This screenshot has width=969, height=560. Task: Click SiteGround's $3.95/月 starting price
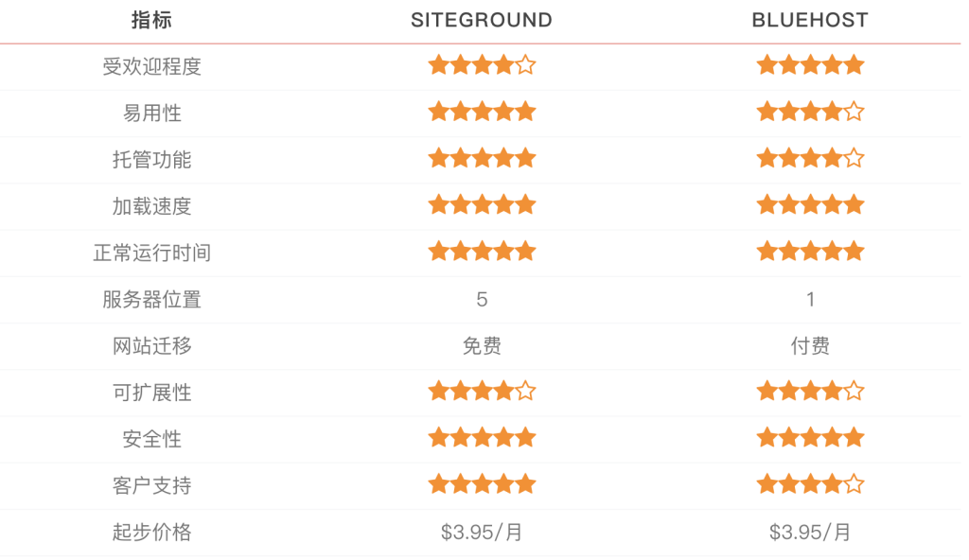coord(482,533)
